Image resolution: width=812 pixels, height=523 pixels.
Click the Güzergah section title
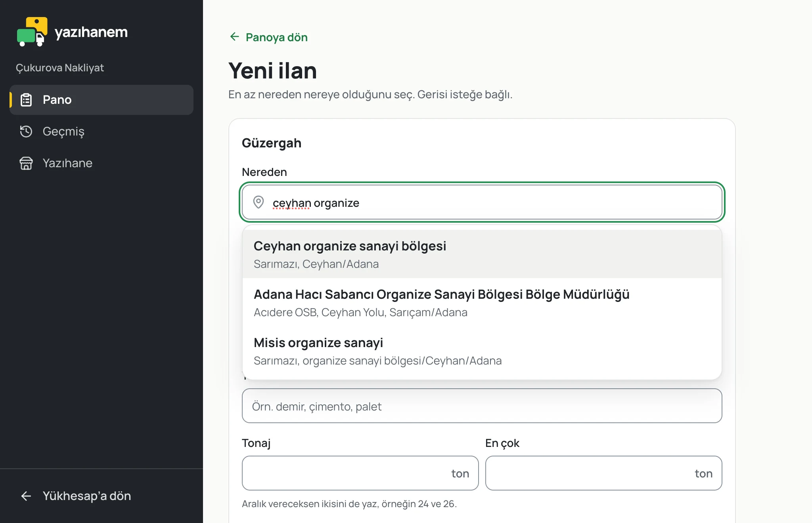[272, 143]
